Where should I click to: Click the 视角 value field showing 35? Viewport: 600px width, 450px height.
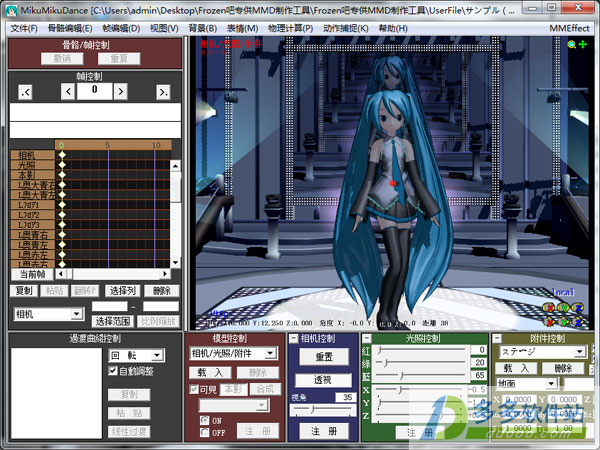click(x=346, y=397)
